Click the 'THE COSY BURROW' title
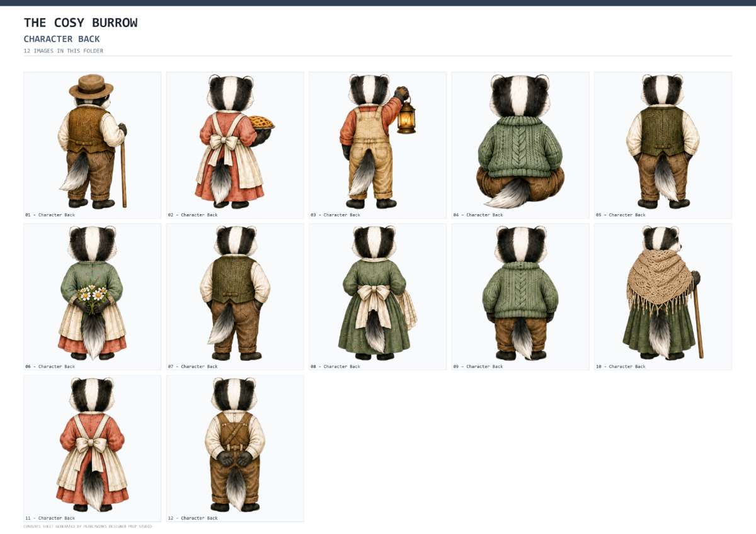The image size is (756, 534). tap(81, 23)
